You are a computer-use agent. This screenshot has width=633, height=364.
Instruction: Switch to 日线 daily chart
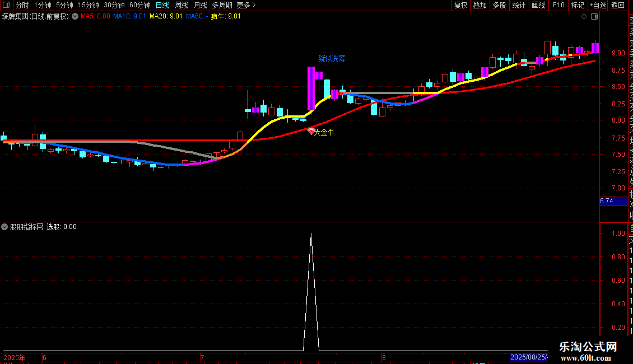click(x=162, y=5)
